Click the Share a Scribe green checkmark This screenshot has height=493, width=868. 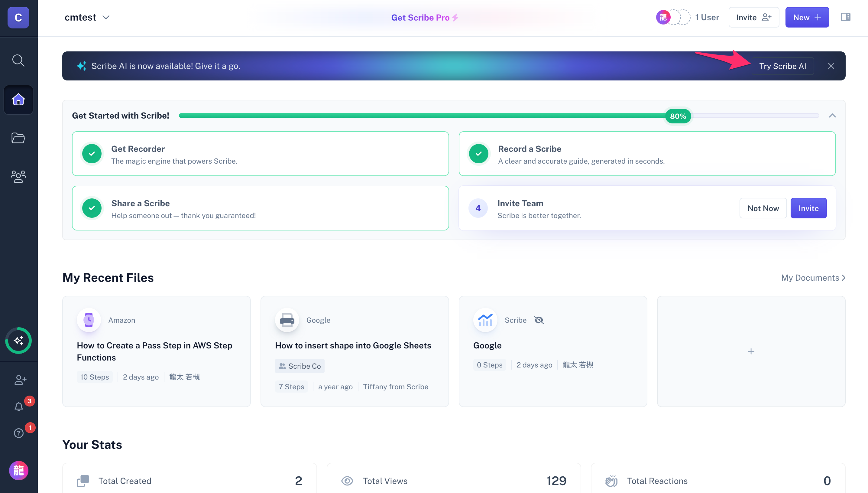point(92,208)
